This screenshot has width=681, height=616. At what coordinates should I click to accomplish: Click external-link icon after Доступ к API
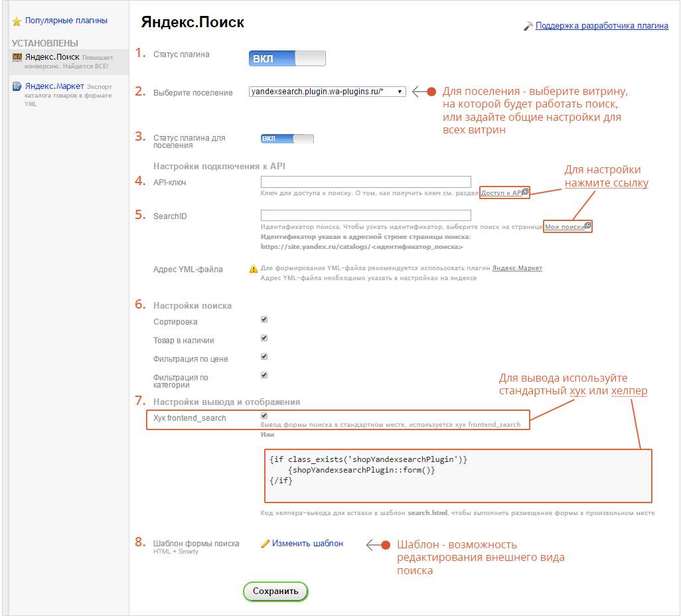click(525, 192)
